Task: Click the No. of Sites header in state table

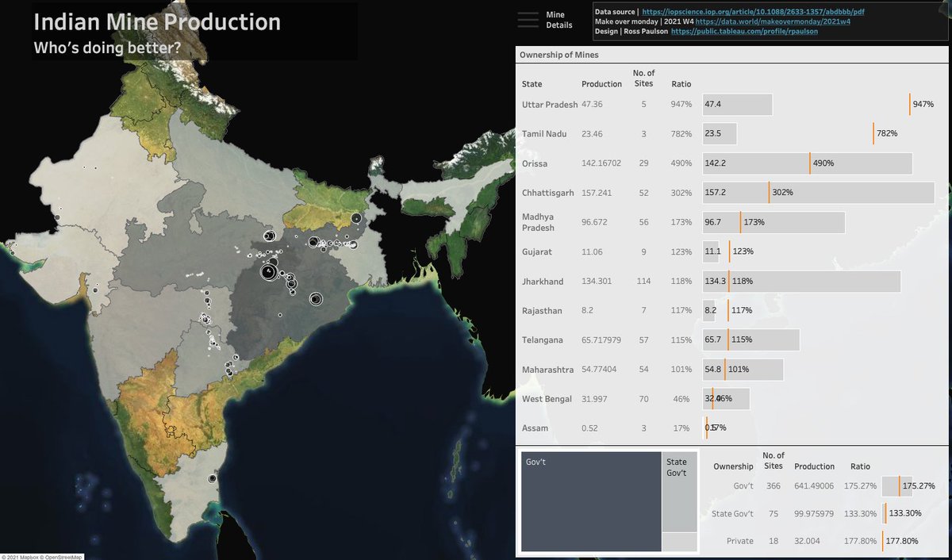Action: (643, 79)
